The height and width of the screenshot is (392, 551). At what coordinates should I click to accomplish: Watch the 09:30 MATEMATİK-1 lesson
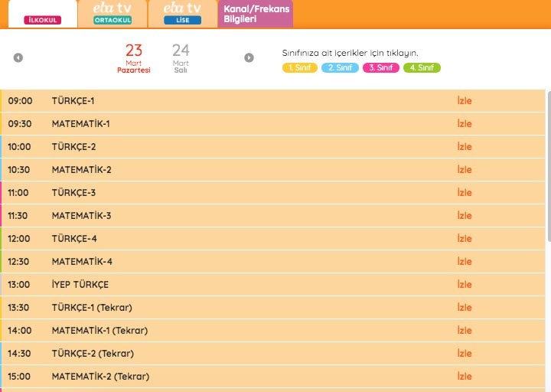click(x=464, y=124)
